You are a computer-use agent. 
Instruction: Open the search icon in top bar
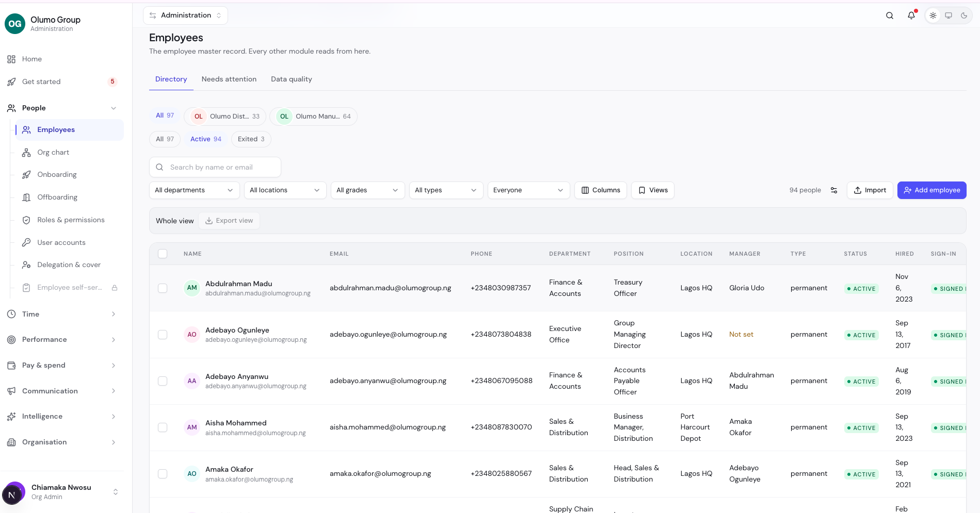point(890,15)
